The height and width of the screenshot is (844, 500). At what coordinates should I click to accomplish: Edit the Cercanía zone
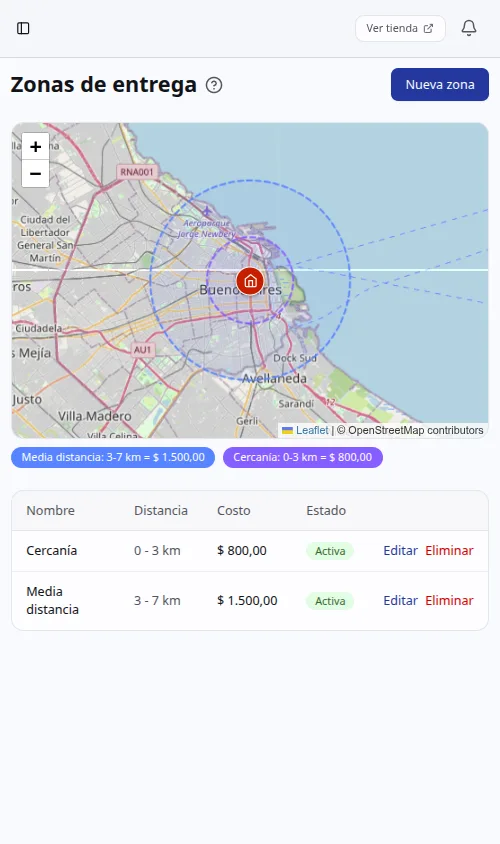point(400,551)
